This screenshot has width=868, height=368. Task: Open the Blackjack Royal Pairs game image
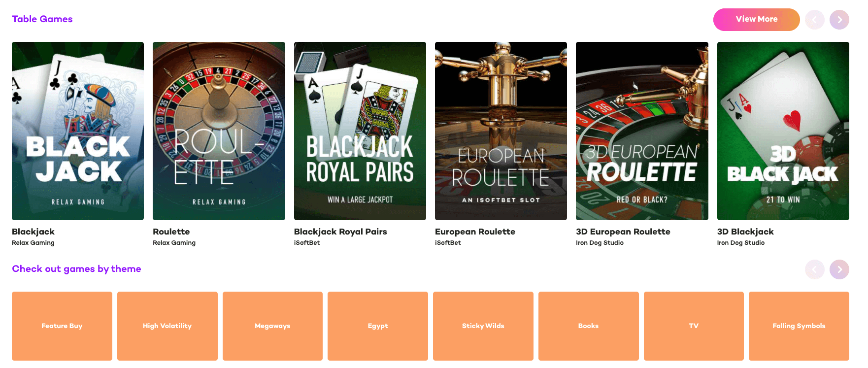point(360,131)
